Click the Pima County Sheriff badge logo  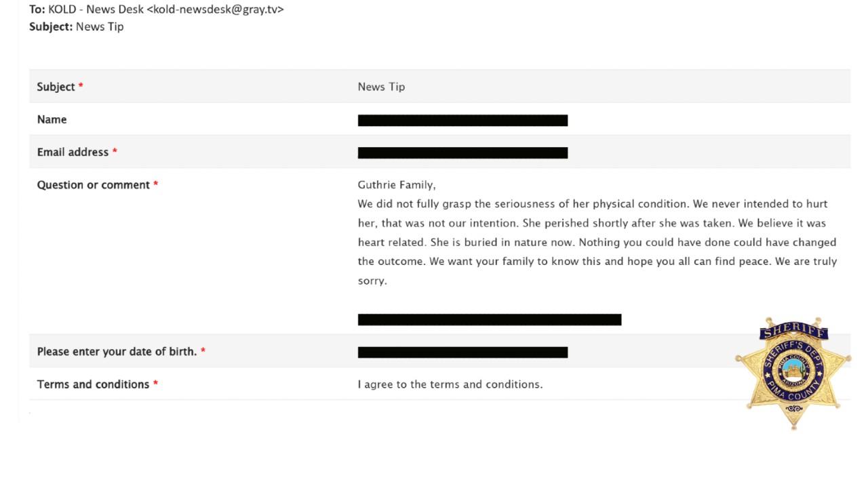(x=793, y=373)
